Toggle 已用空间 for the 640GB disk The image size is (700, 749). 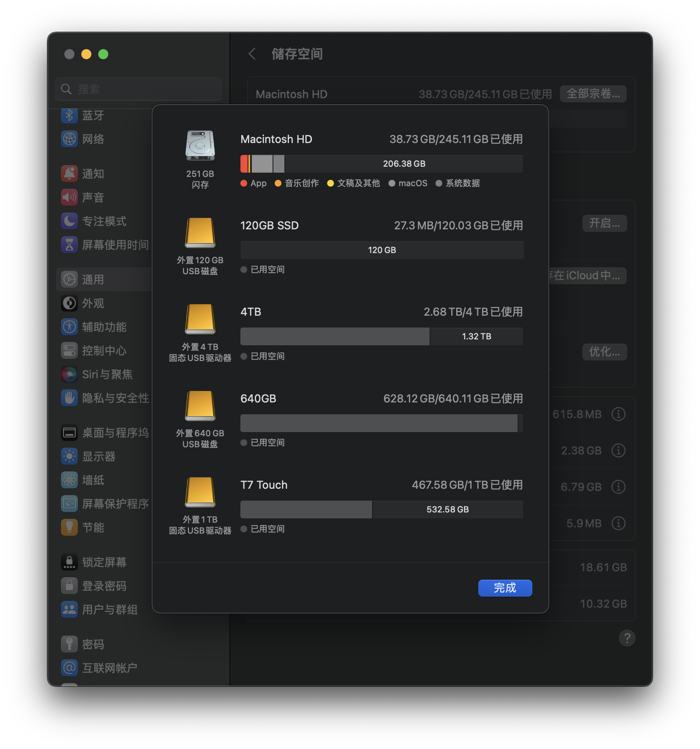pos(244,443)
